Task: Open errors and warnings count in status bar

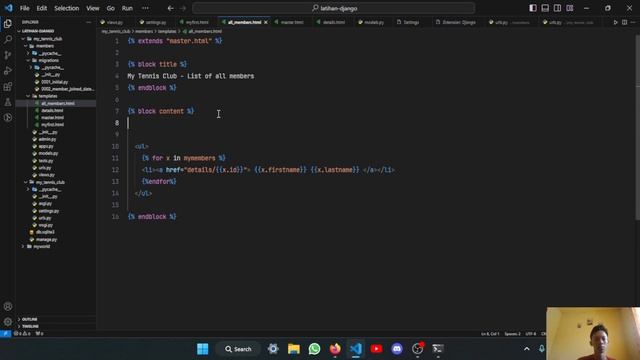Action: click(22, 333)
